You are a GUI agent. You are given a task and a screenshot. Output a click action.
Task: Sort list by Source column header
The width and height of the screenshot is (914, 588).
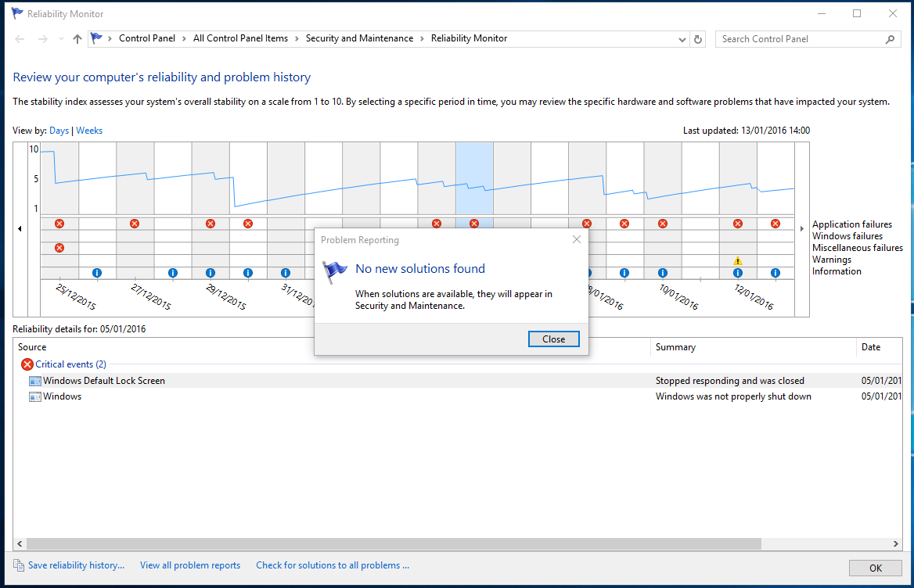coord(32,347)
